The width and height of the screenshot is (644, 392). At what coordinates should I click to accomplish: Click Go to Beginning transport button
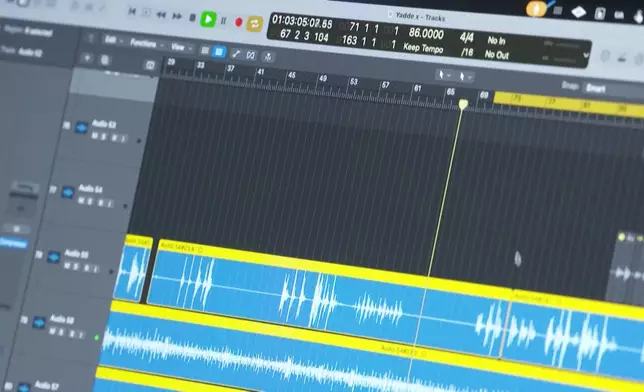point(132,12)
